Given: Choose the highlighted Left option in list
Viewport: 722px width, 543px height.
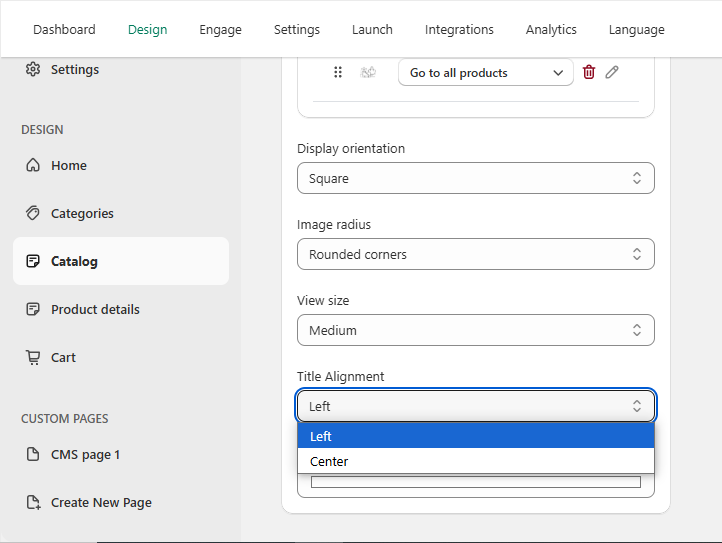Looking at the screenshot, I should [476, 436].
